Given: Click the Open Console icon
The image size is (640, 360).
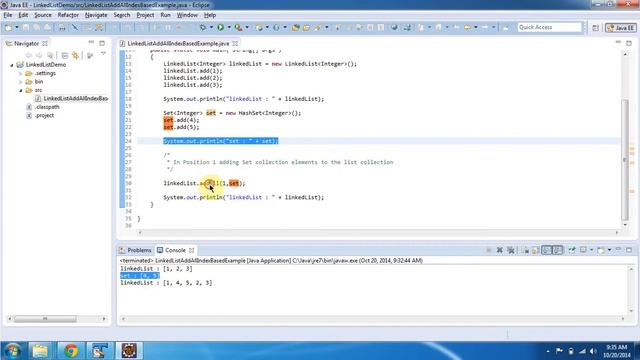Looking at the screenshot, I should click(601, 250).
